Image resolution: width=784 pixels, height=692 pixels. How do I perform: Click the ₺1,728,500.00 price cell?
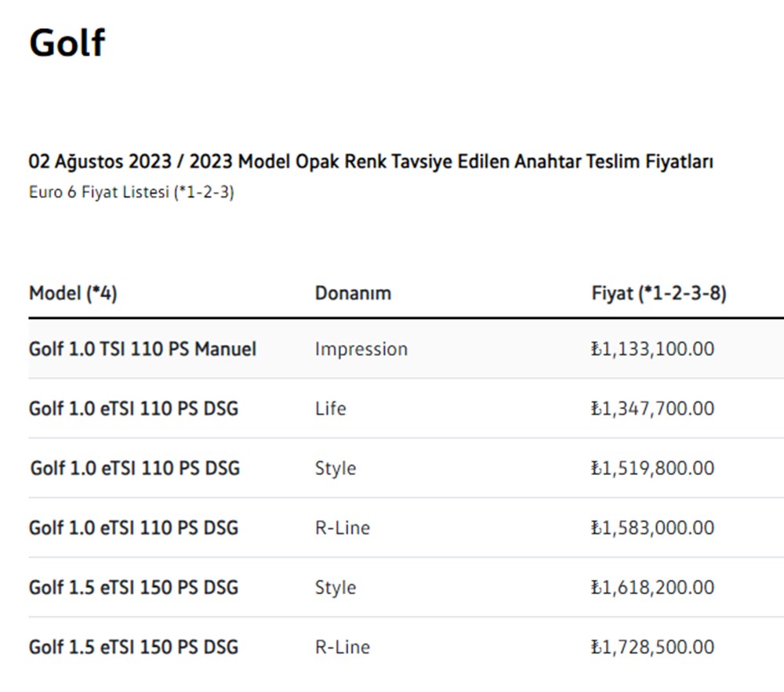pyautogui.click(x=652, y=647)
